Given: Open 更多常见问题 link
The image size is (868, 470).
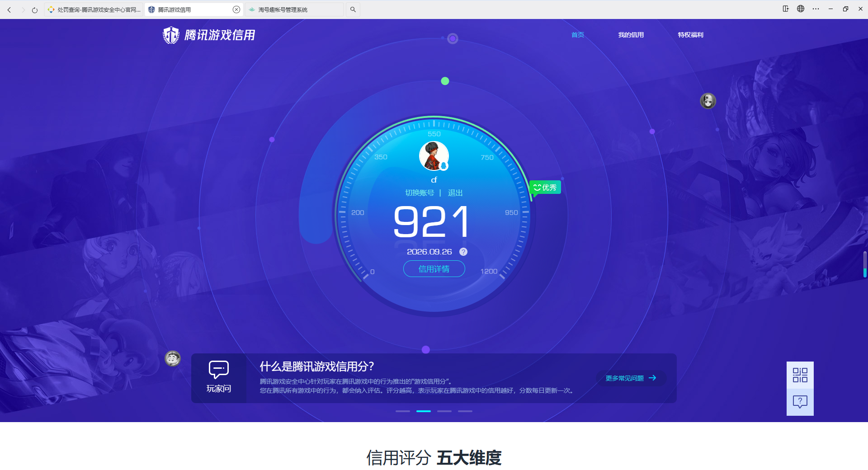Looking at the screenshot, I should (631, 378).
